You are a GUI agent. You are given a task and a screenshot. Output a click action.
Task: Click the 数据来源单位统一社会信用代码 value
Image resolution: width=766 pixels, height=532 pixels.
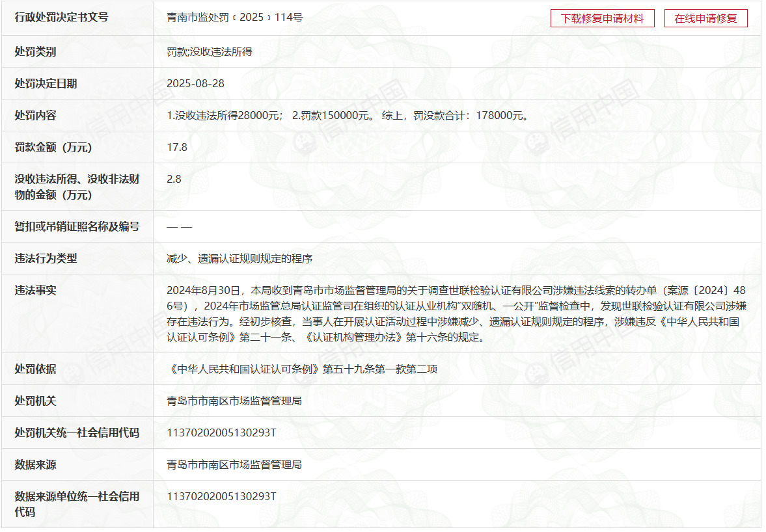point(221,496)
